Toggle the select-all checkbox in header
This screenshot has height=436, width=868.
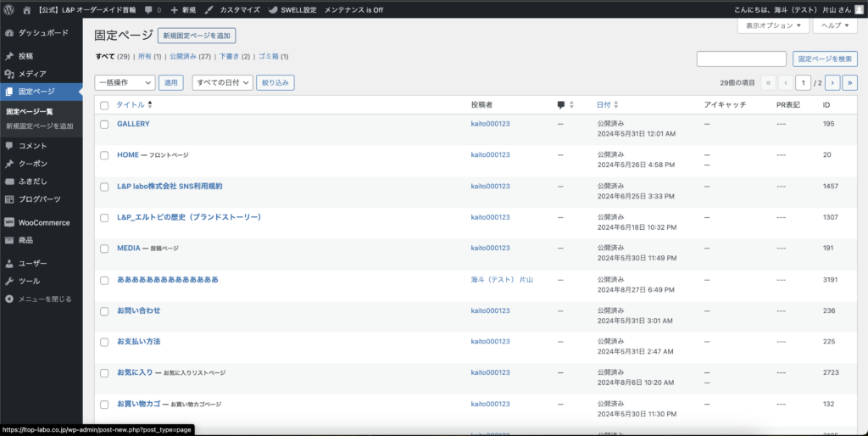point(104,105)
